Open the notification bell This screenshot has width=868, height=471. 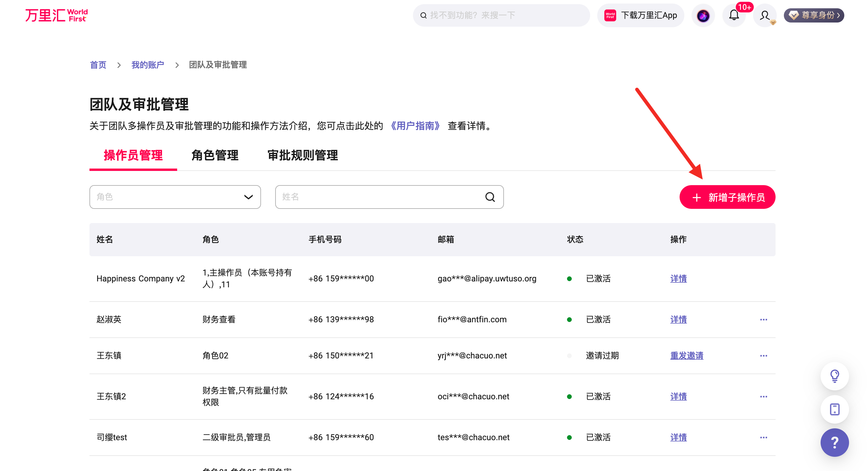(x=734, y=15)
